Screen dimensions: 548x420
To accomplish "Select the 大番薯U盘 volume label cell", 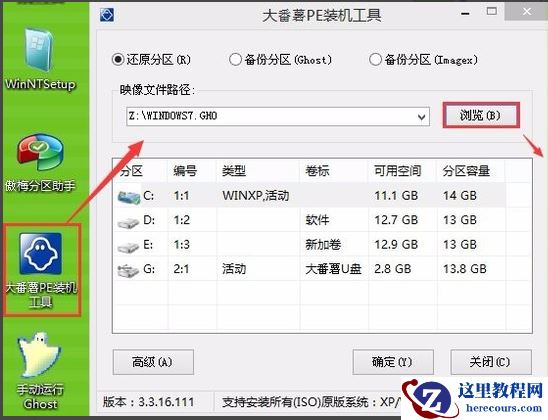I will [333, 269].
